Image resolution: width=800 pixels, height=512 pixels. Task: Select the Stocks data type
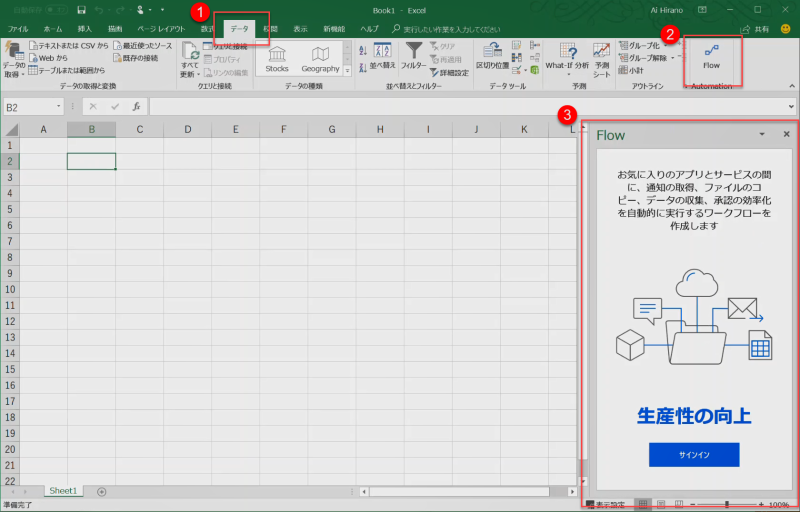click(x=277, y=59)
